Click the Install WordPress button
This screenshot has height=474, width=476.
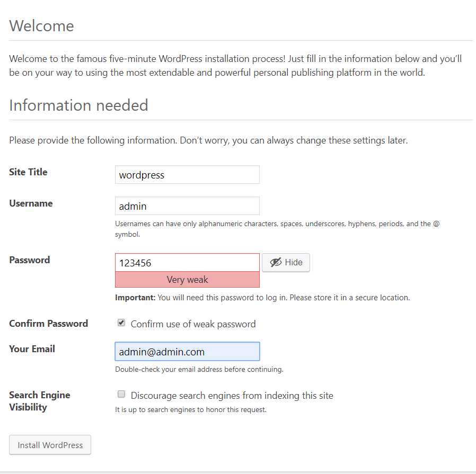coord(50,444)
